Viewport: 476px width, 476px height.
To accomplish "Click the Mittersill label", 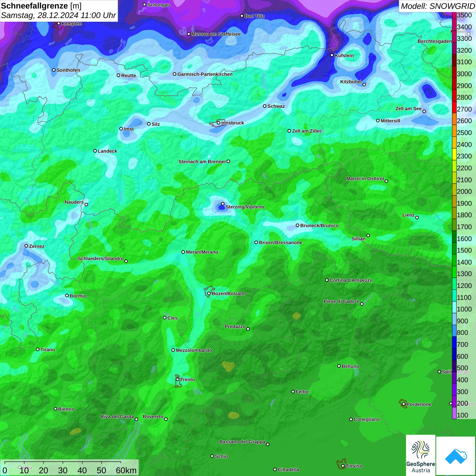I will click(x=390, y=121).
